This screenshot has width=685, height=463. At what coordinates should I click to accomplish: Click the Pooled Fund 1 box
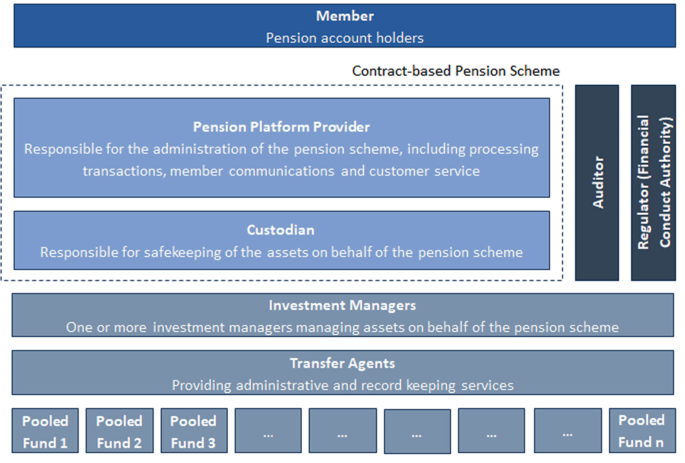click(x=45, y=431)
